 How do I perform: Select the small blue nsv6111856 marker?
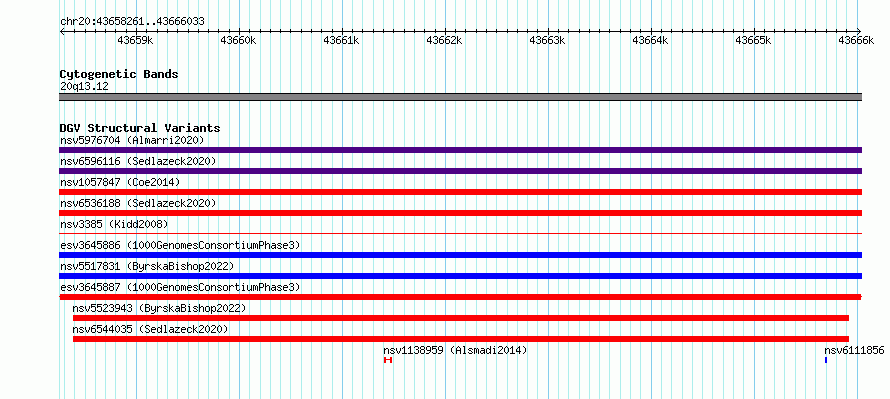point(826,360)
